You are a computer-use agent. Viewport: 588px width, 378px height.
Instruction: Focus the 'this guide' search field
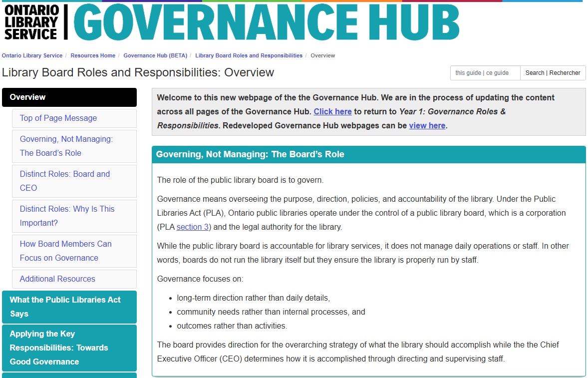click(x=485, y=73)
